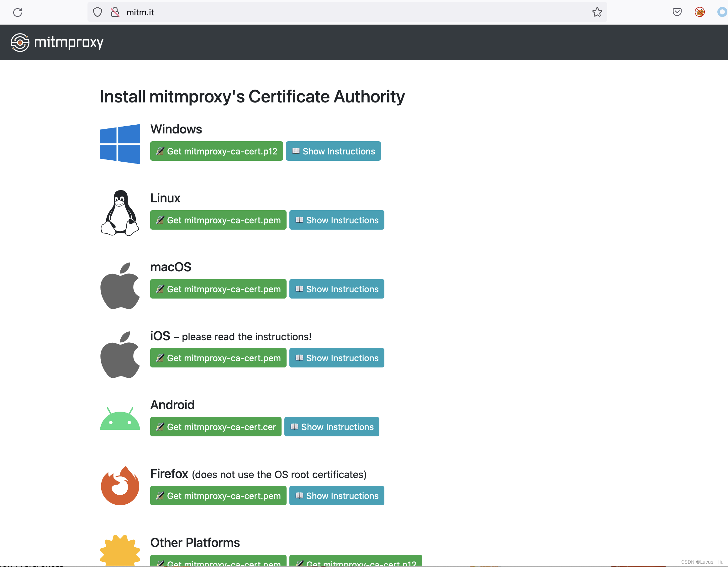Screen dimensions: 728x567
Task: Click the insecure connection lock icon
Action: [115, 12]
